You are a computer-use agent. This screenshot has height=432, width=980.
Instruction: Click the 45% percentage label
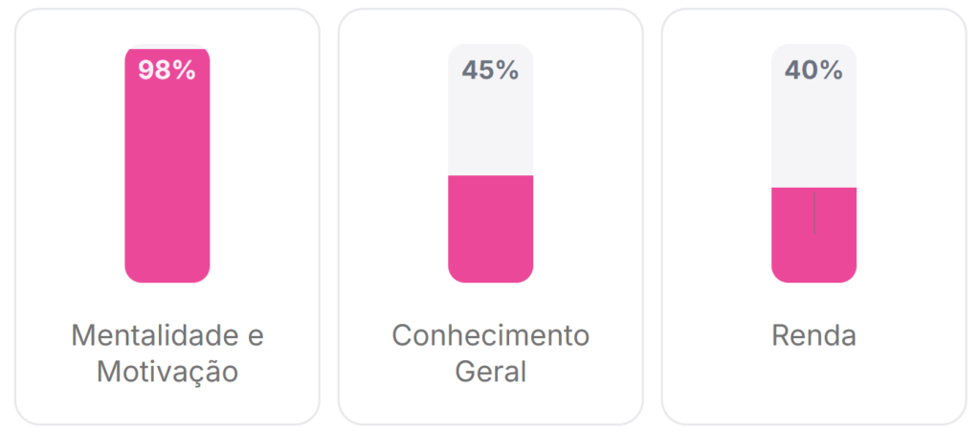pos(490,70)
